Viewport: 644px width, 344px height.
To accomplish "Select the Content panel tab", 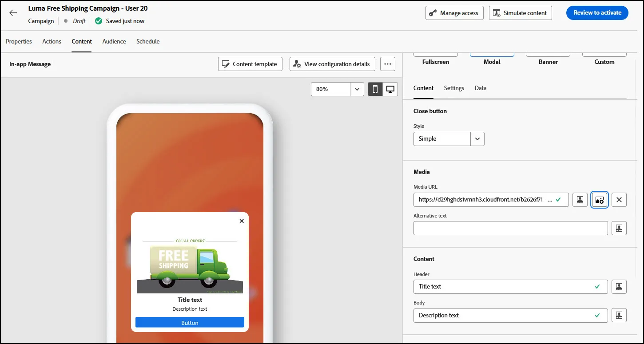I will (x=423, y=88).
